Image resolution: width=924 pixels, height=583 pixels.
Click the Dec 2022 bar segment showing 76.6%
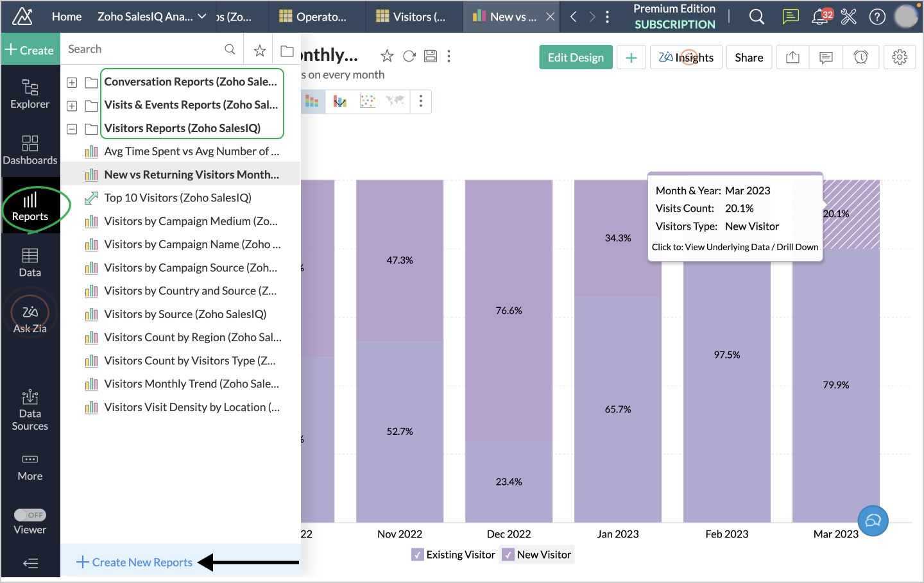509,311
